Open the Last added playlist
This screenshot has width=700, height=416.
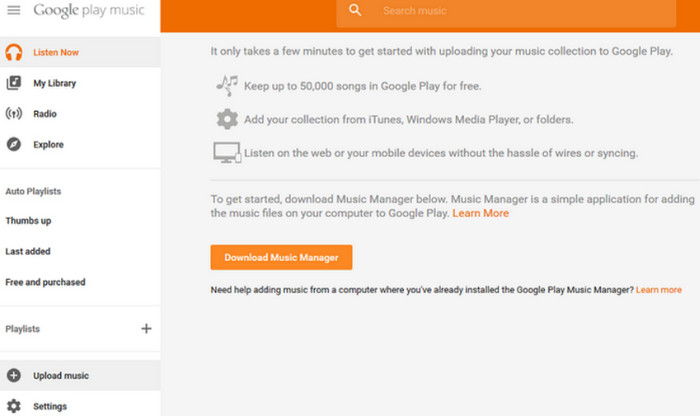28,251
